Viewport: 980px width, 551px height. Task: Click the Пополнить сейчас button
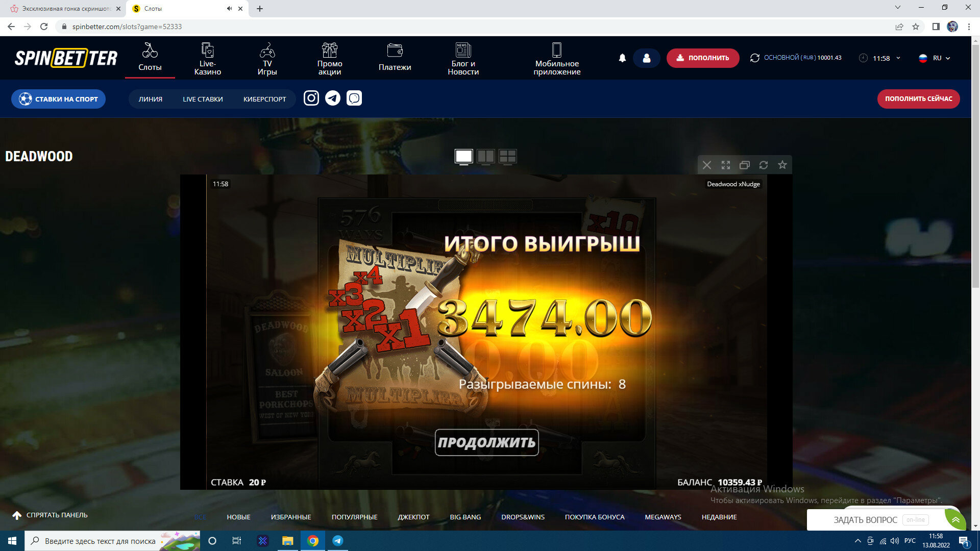[x=918, y=99]
